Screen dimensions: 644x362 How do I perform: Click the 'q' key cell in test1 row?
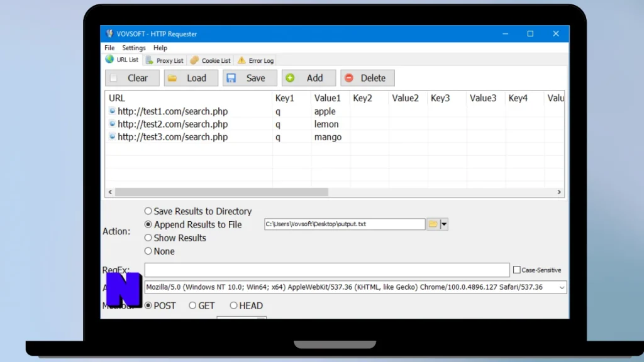pos(278,112)
